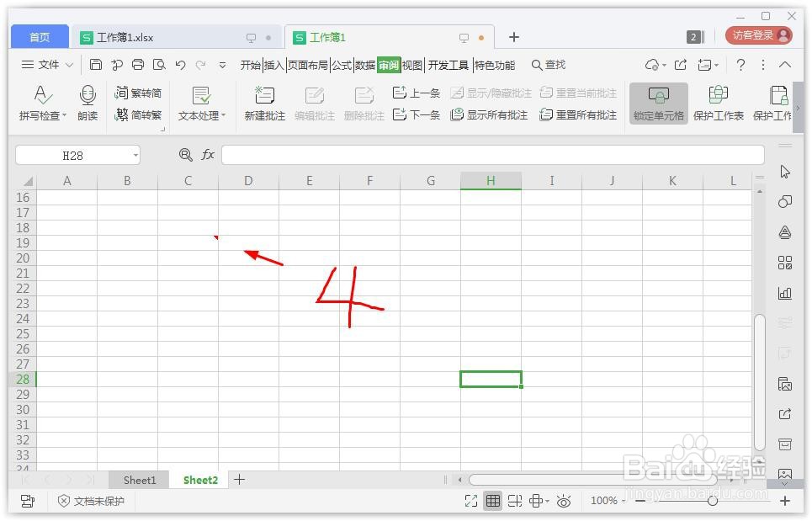Open the chart icon in right sidebar

(x=785, y=293)
